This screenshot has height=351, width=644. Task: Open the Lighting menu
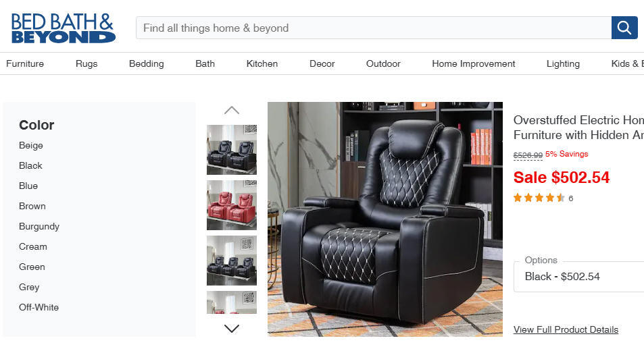coord(563,63)
